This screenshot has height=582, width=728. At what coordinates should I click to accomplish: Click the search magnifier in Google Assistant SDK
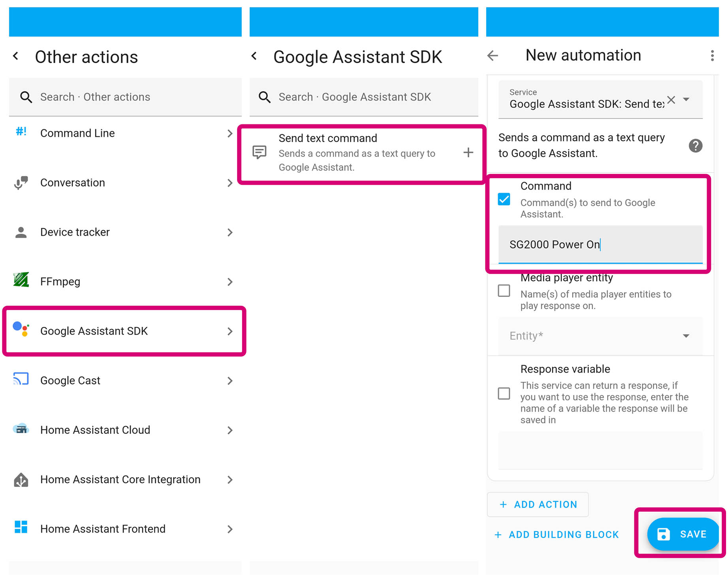pyautogui.click(x=264, y=97)
